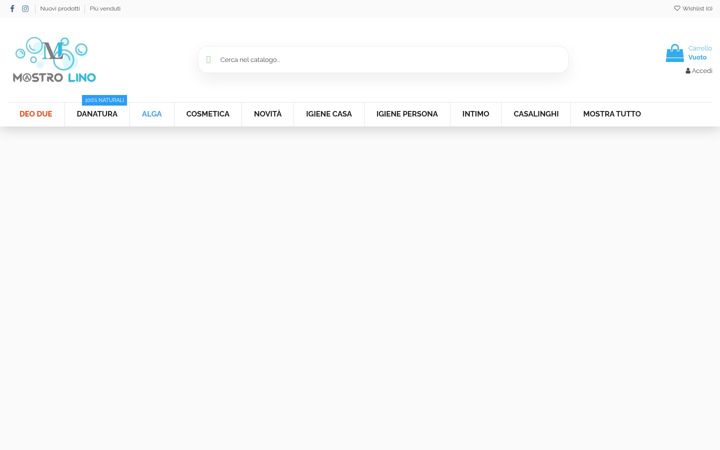Open the Carrello label
This screenshot has width=720, height=450.
coord(700,48)
